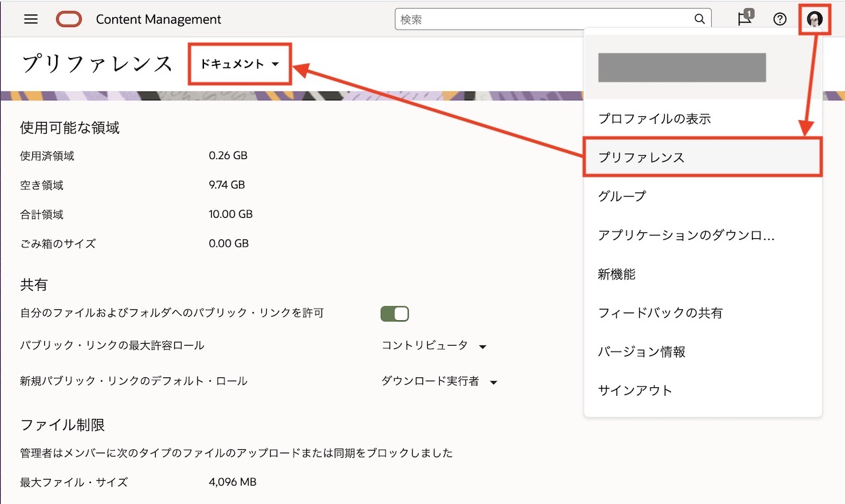The width and height of the screenshot is (845, 504).
Task: Open notifications via the flag icon
Action: click(743, 19)
